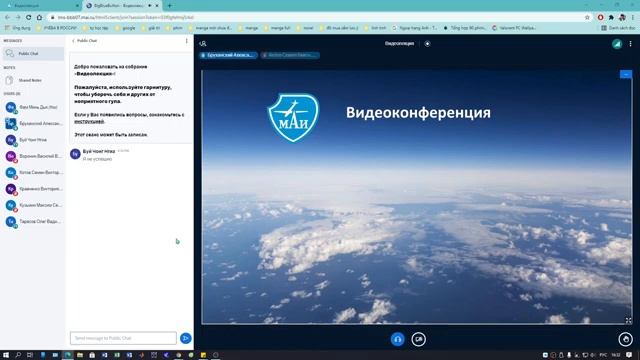Bookmark this page with the star icon
This screenshot has height=360, width=640.
[587, 18]
